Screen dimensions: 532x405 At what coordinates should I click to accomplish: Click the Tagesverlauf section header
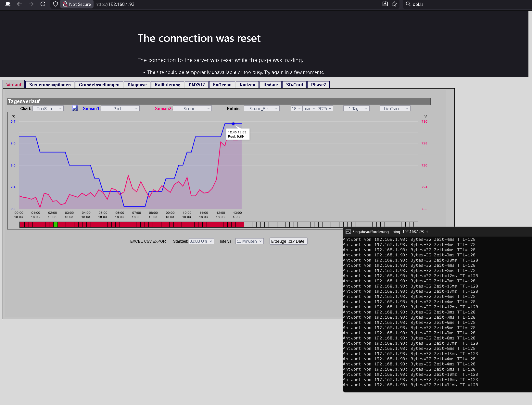coord(219,101)
